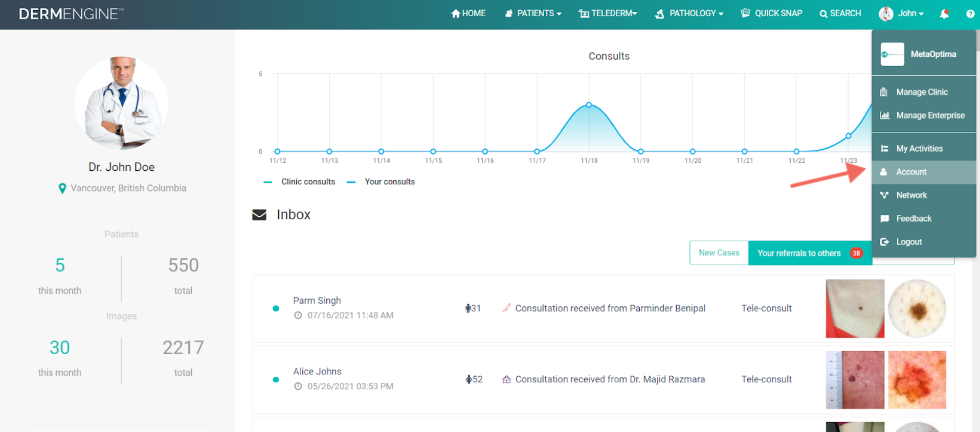
Task: Open Alice Johns dermoscopy thumbnail
Action: (917, 380)
